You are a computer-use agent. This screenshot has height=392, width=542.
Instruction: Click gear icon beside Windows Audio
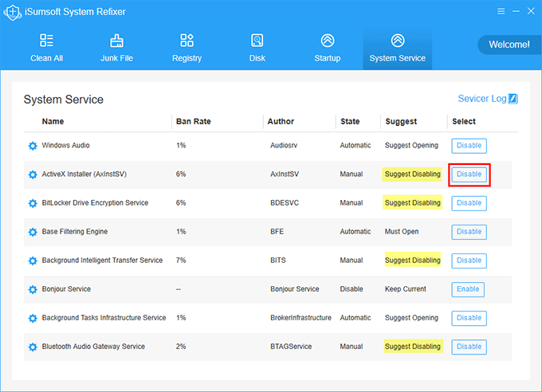point(33,146)
